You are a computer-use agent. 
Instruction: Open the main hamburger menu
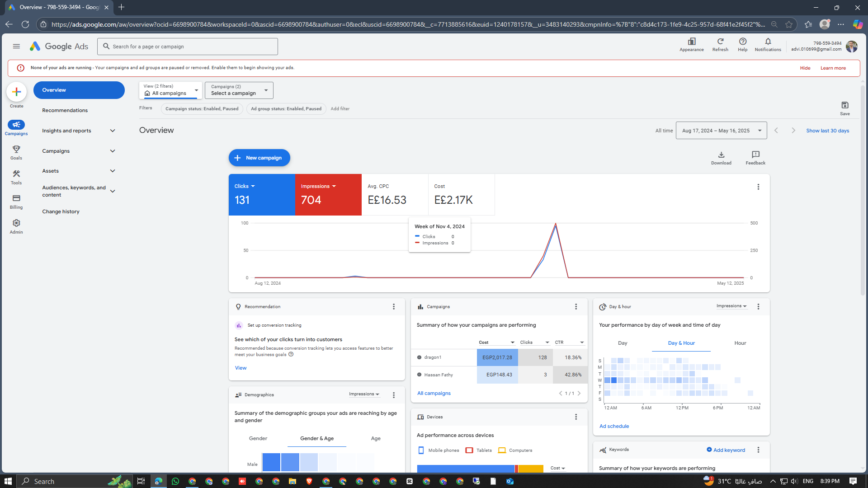click(16, 46)
